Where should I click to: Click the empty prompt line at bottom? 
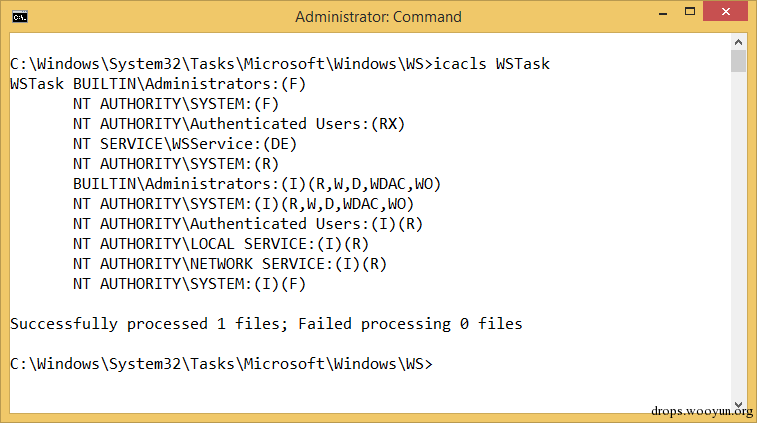click(222, 364)
